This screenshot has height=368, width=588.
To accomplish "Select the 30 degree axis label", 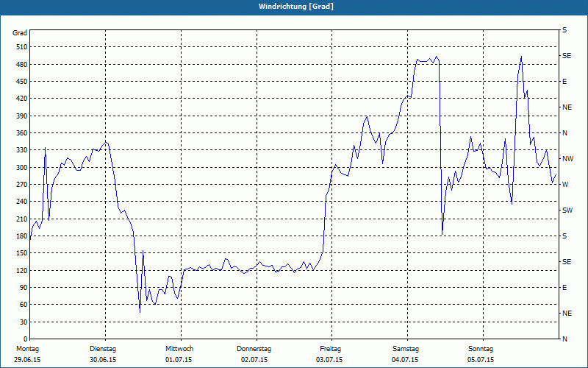I will (x=24, y=322).
